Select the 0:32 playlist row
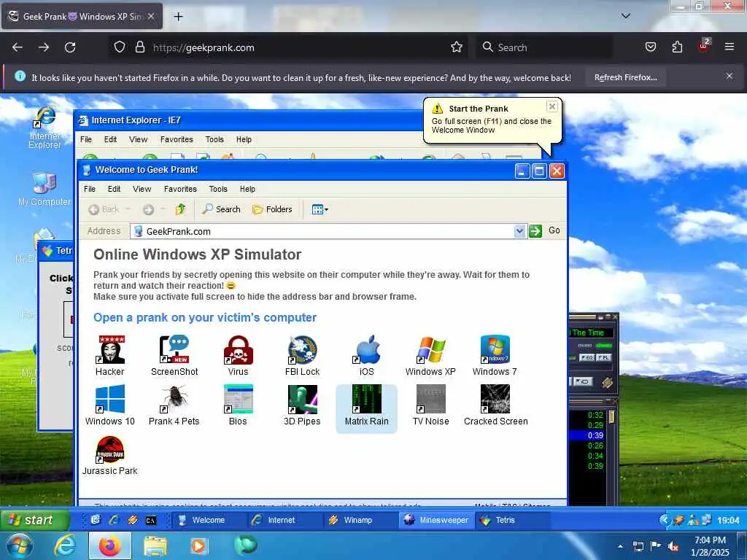747x560 pixels. pyautogui.click(x=587, y=415)
